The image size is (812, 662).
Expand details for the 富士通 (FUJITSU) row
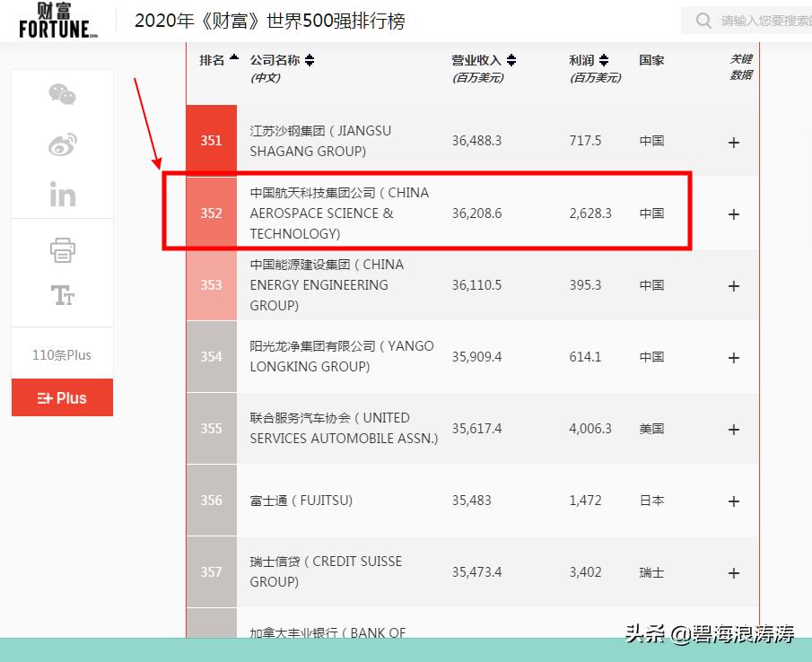tap(733, 501)
